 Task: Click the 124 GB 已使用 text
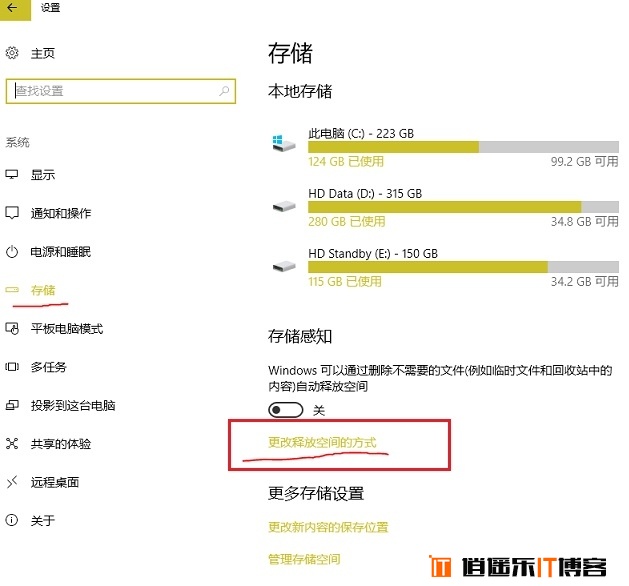pos(346,161)
